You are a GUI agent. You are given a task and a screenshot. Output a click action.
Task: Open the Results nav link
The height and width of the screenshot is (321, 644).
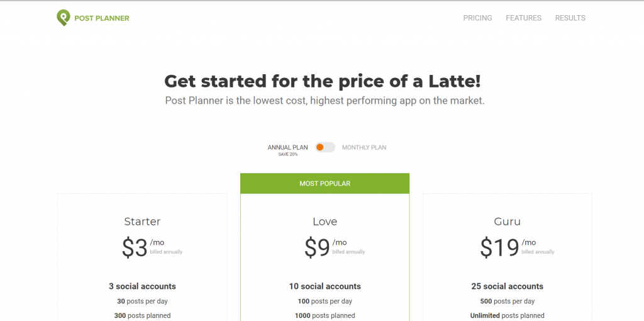[570, 18]
